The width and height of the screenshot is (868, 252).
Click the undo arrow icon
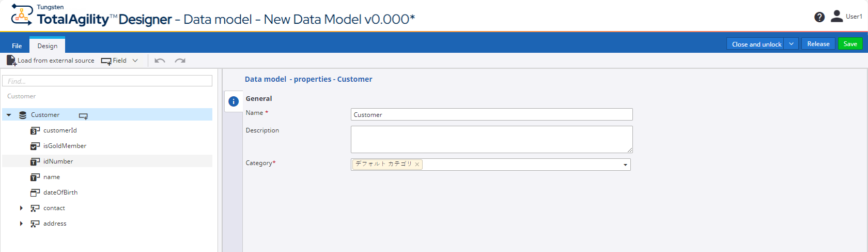point(160,61)
